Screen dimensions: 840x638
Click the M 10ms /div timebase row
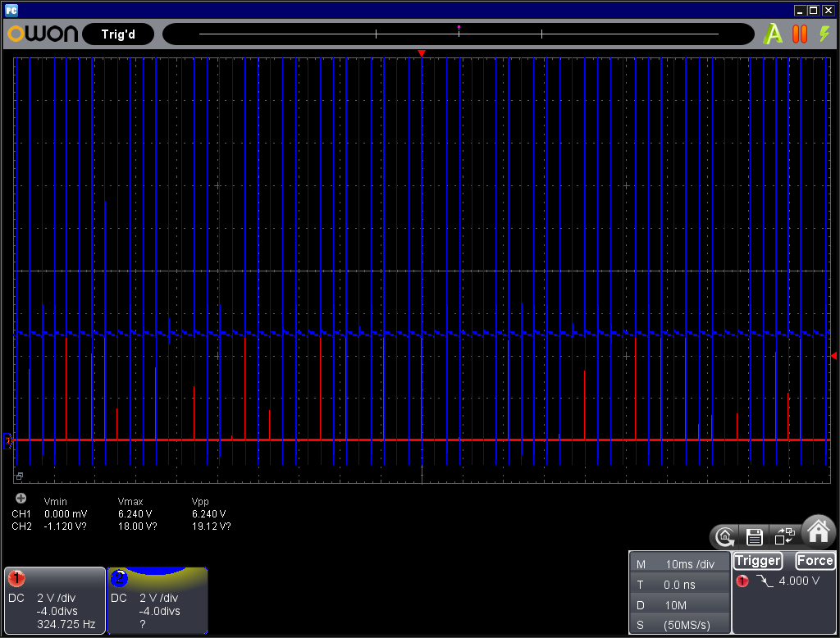click(680, 564)
